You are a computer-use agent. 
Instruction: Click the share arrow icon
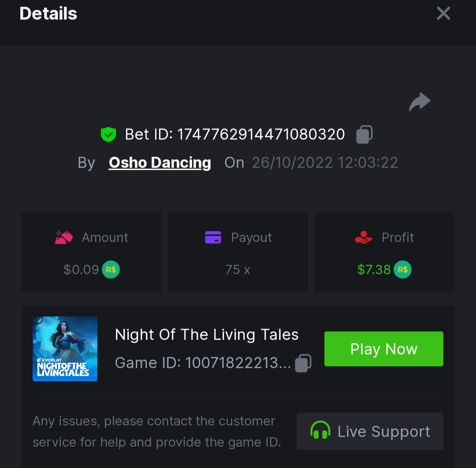tap(420, 102)
